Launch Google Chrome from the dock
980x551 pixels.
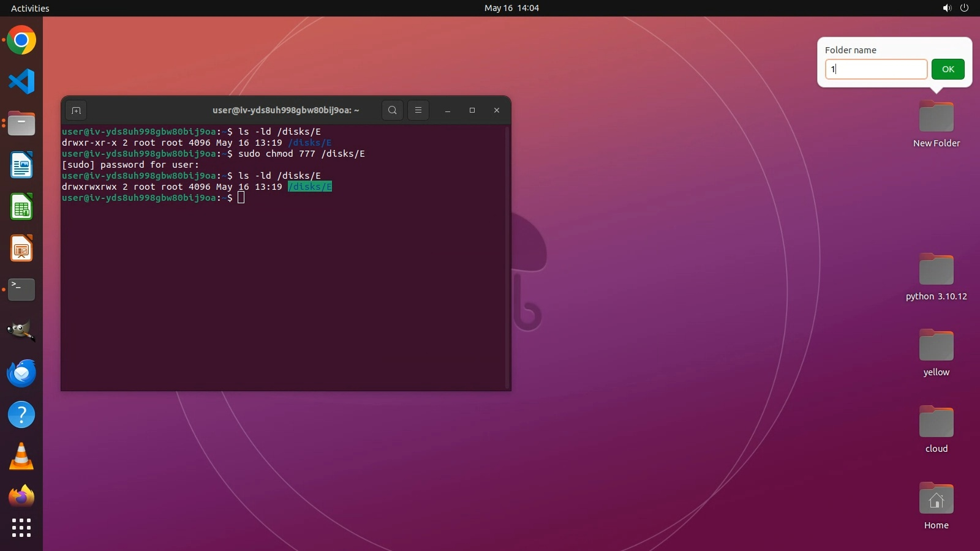(21, 40)
